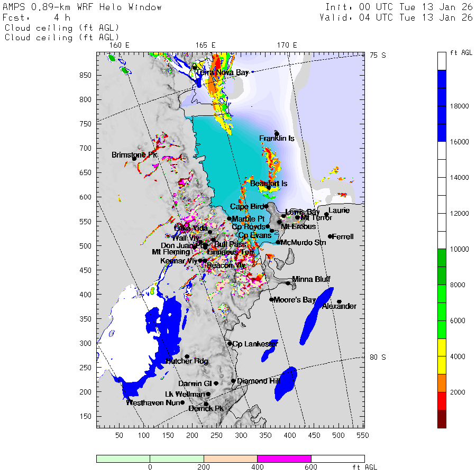Click the 160 E longitude label

(120, 45)
